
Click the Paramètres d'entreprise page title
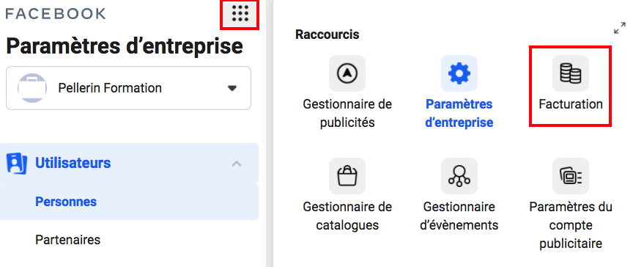click(x=125, y=45)
